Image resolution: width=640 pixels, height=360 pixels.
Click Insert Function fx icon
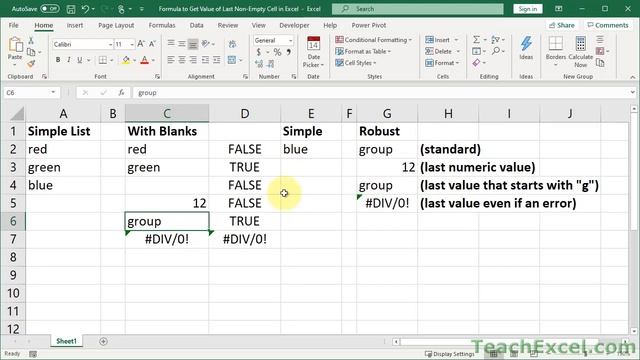(x=121, y=93)
